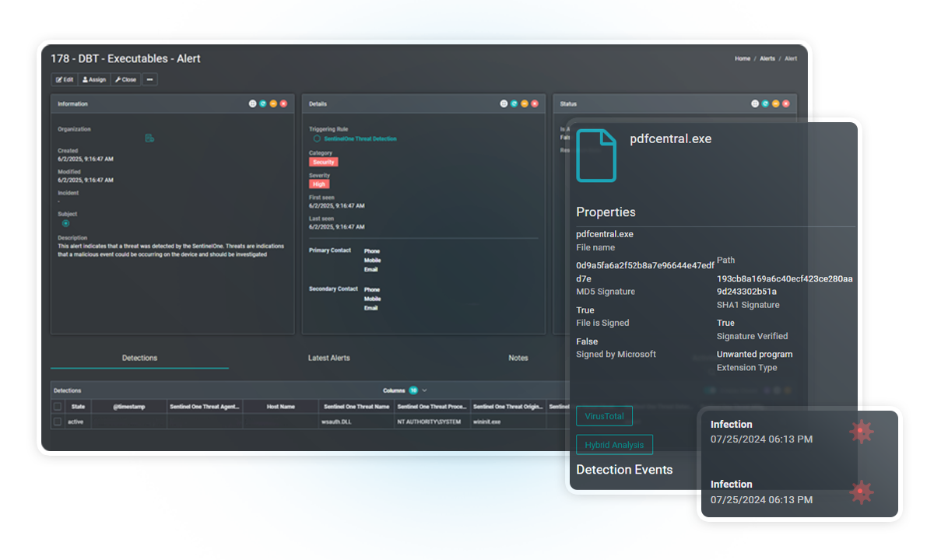Switch to the Latest Alerts tab
Viewport: 934px width, 560px height.
coord(328,358)
